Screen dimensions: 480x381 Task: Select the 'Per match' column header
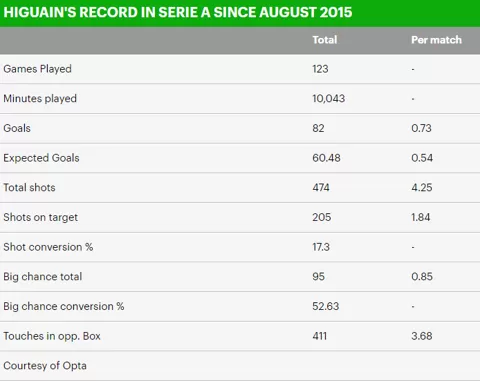pos(436,40)
